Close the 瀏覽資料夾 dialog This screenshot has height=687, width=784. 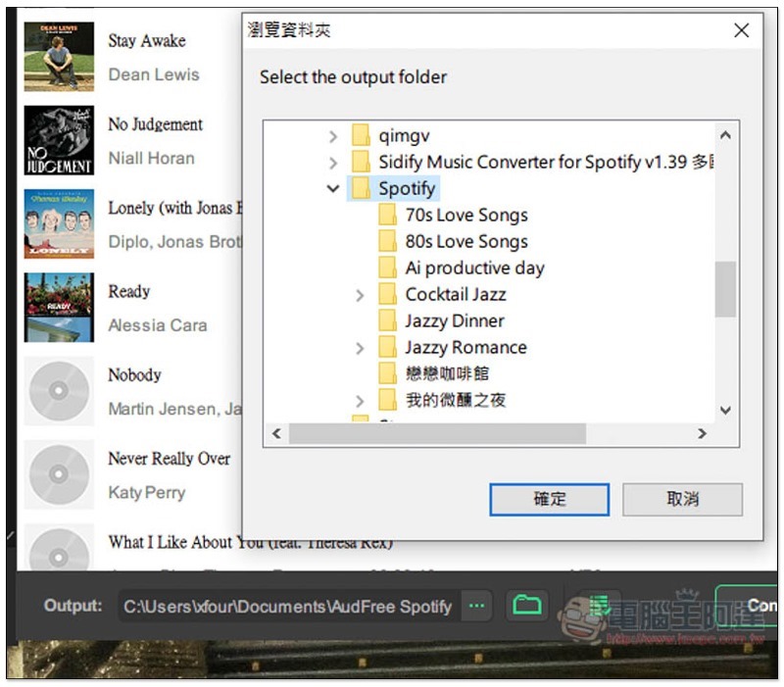coord(742,30)
